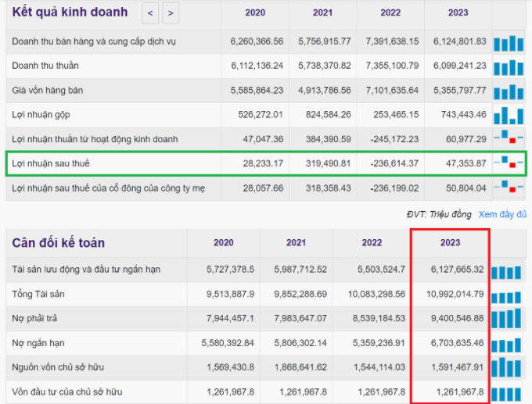Click the value 8,539,184.53
The height and width of the screenshot is (404, 532).
pyautogui.click(x=379, y=318)
